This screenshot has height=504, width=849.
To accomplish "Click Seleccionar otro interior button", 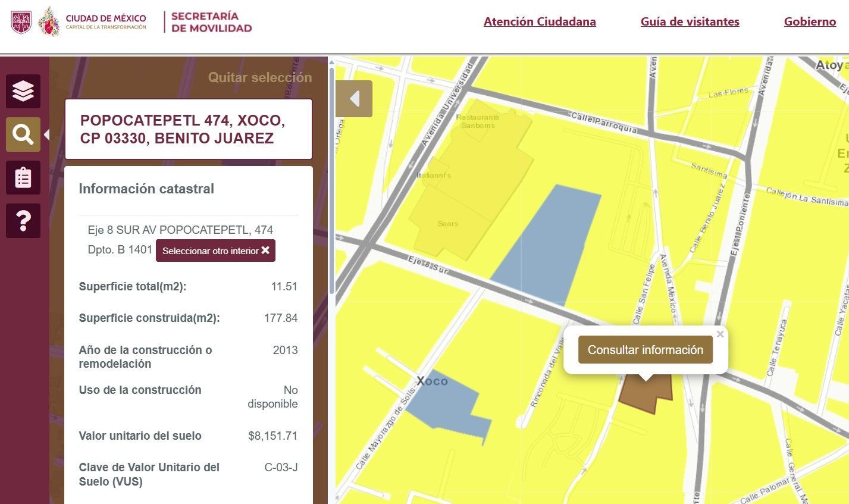I will click(x=215, y=251).
